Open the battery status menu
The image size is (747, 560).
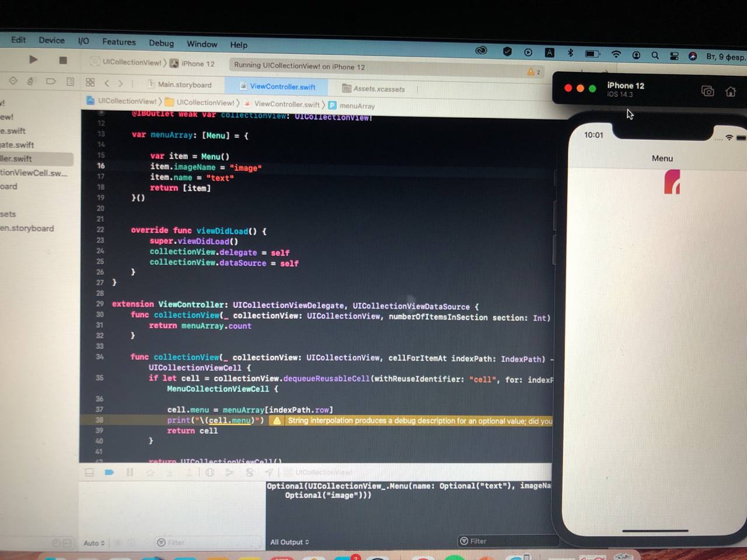592,54
